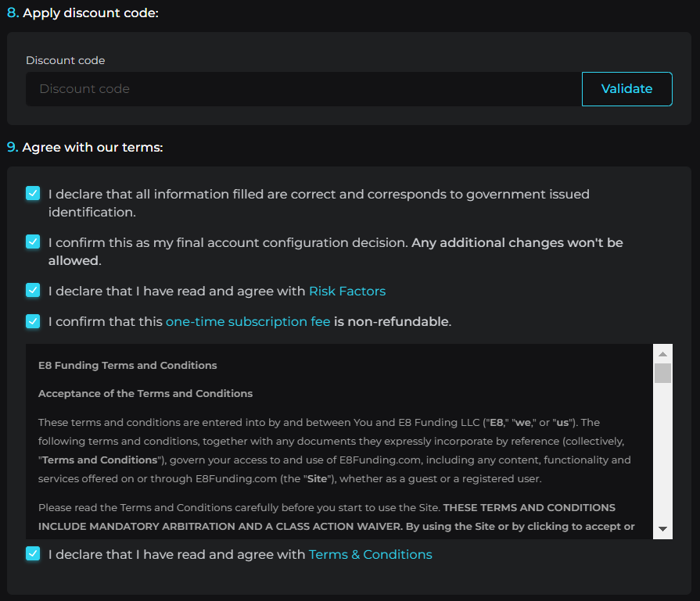This screenshot has height=601, width=700.
Task: Click the Apply discount code section heading
Action: point(90,13)
